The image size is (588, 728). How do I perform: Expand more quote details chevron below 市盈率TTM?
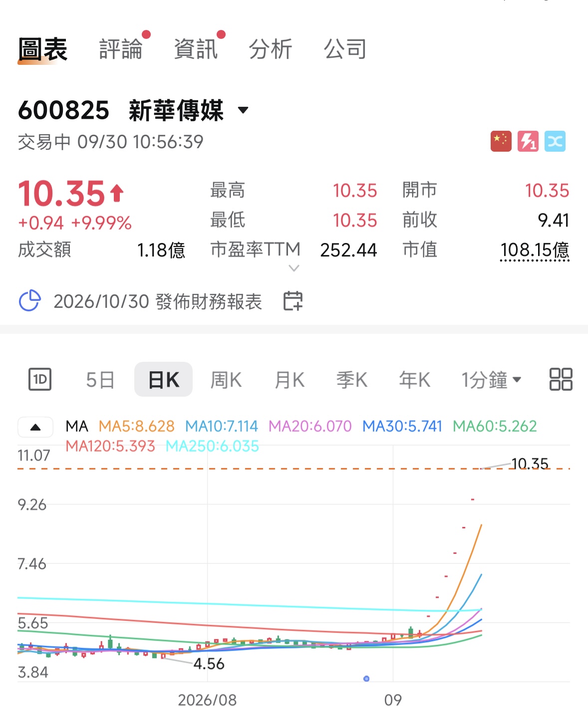[x=294, y=268]
